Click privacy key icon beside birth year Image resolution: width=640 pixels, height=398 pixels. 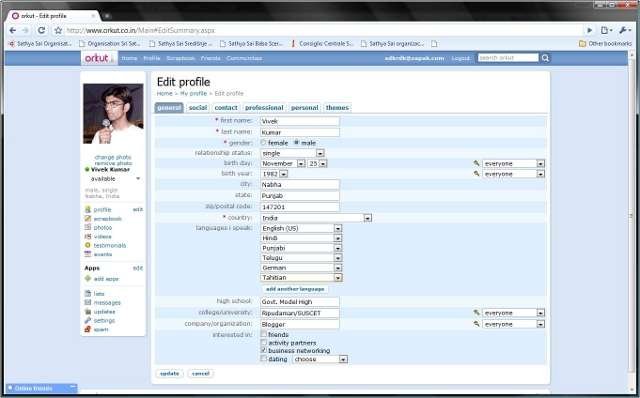[x=476, y=173]
